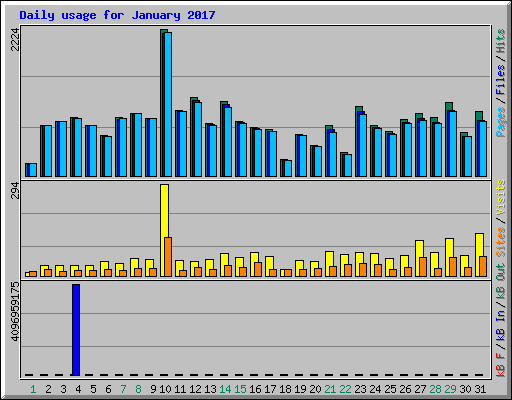Click the tall blue kB In bar for day 4
Viewport: 512px width, 400px height.
[x=76, y=330]
